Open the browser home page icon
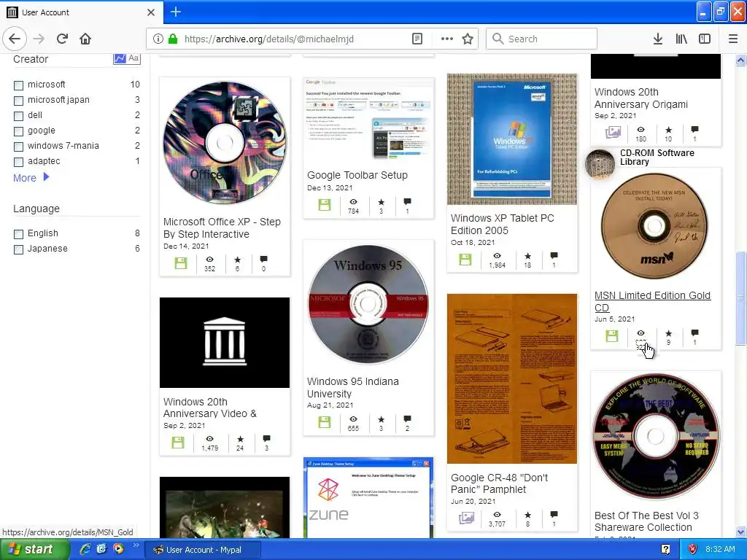This screenshot has width=747, height=560. point(85,39)
